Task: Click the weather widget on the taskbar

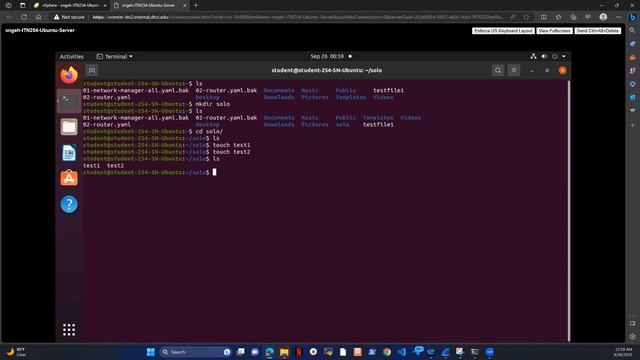Action: coord(16,352)
